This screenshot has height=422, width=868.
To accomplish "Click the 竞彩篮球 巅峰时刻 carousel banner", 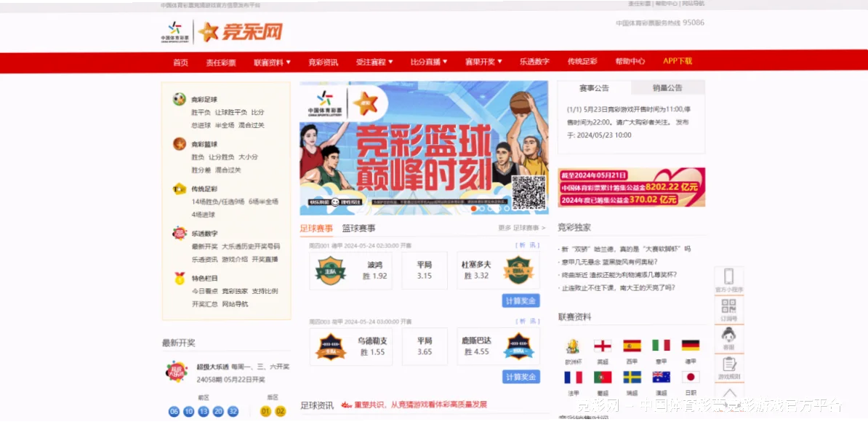I will [424, 148].
